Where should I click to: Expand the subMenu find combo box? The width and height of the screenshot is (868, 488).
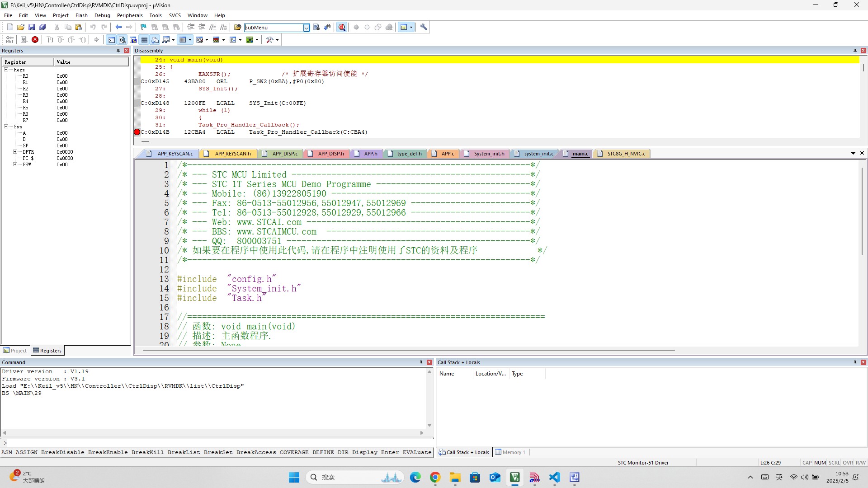point(306,28)
